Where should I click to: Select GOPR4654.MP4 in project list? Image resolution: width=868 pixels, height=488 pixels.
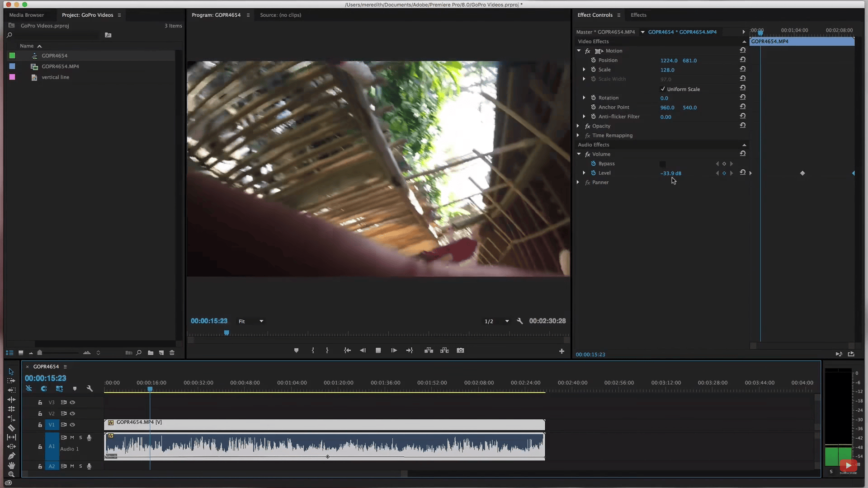(60, 66)
